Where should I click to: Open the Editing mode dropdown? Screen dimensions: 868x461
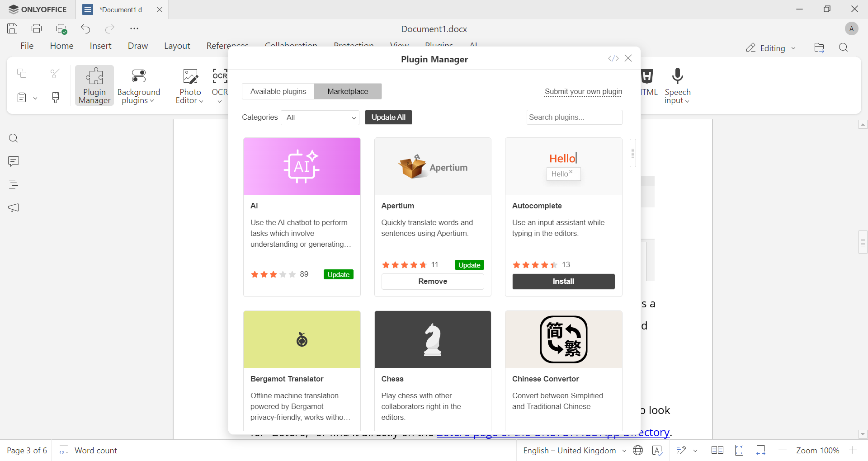770,48
